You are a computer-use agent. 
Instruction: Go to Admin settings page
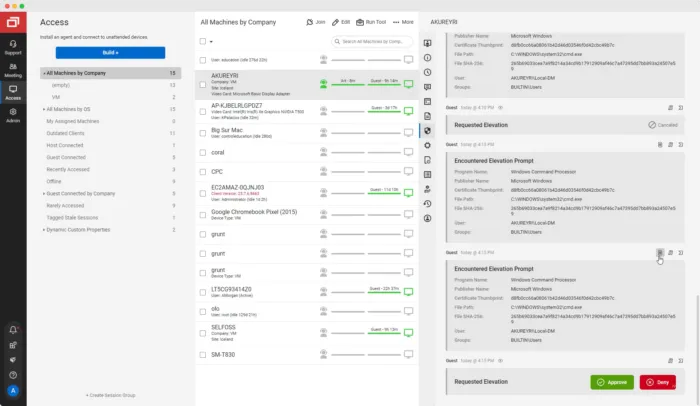click(x=13, y=117)
